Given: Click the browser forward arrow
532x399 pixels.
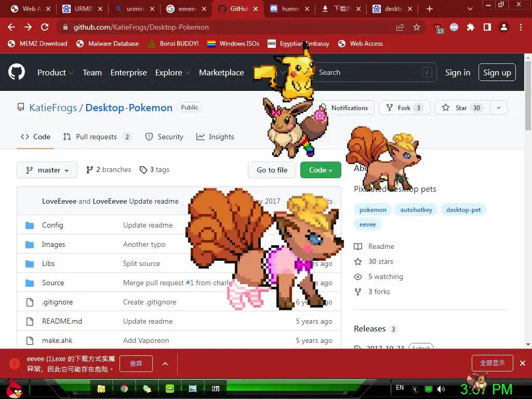Looking at the screenshot, I should coord(28,27).
